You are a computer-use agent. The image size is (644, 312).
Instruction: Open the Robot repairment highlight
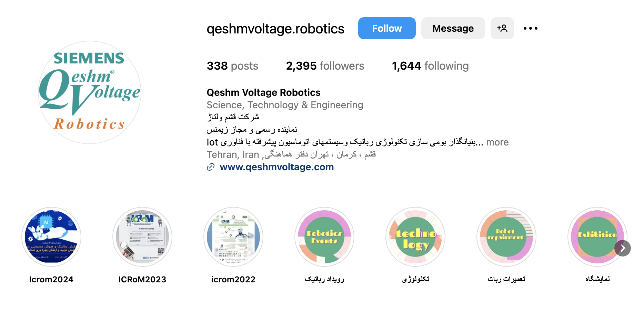pyautogui.click(x=506, y=237)
